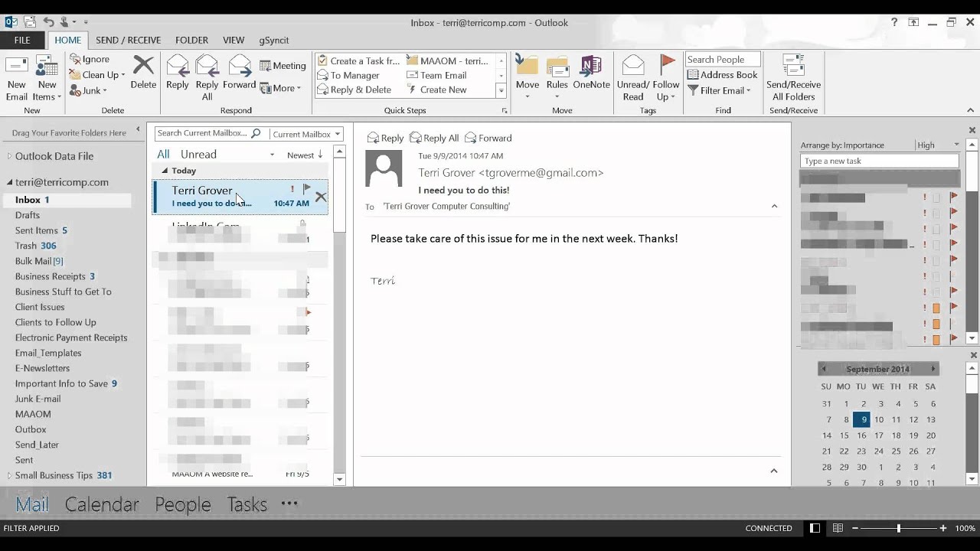Select September 17 in the calendar
This screenshot has width=980, height=551.
coord(879,435)
